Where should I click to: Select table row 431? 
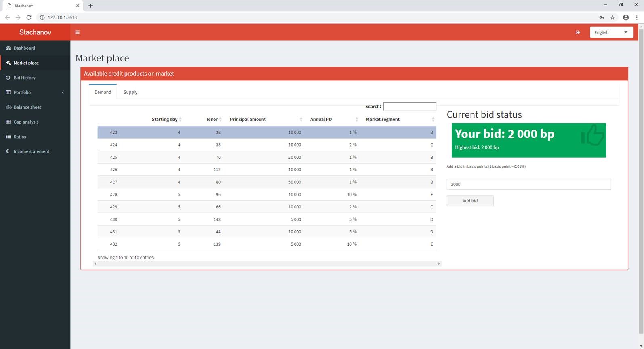point(267,232)
